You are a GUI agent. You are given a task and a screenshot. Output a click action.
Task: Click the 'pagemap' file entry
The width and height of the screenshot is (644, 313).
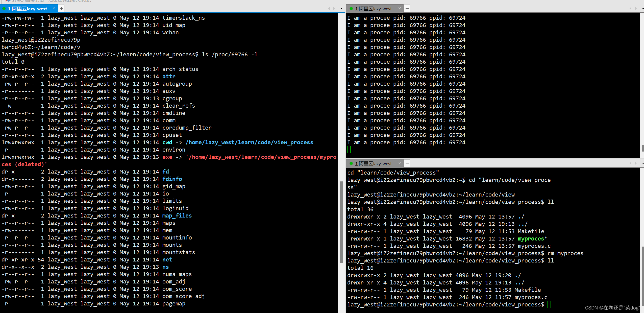(x=174, y=303)
